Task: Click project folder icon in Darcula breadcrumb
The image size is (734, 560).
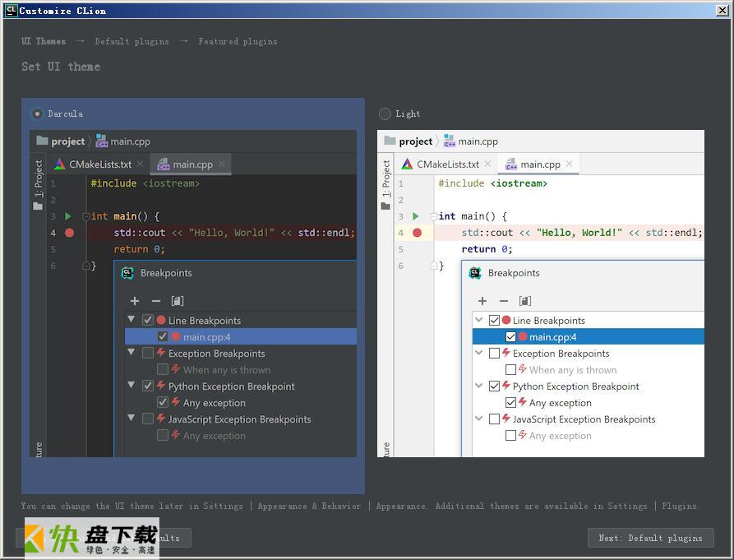Action: [42, 141]
